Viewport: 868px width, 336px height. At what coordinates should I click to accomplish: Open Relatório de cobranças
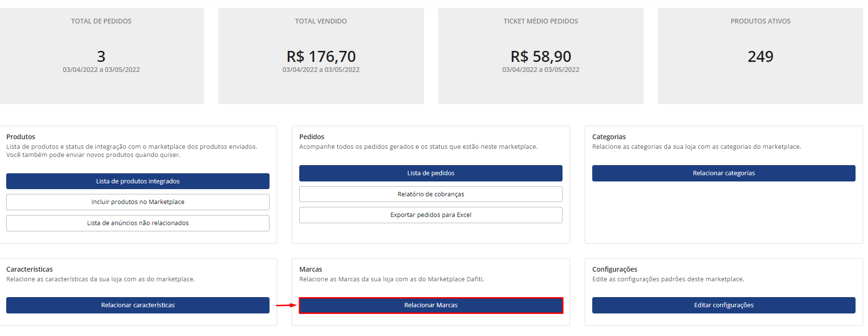coord(431,194)
